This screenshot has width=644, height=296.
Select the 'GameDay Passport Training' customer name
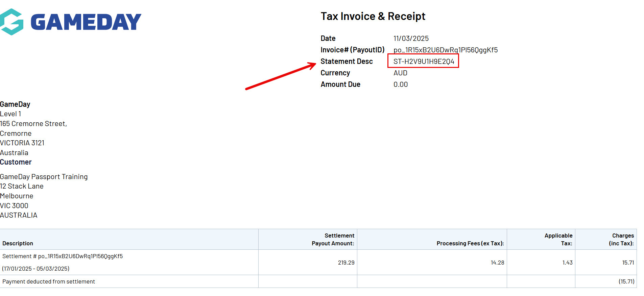(44, 177)
